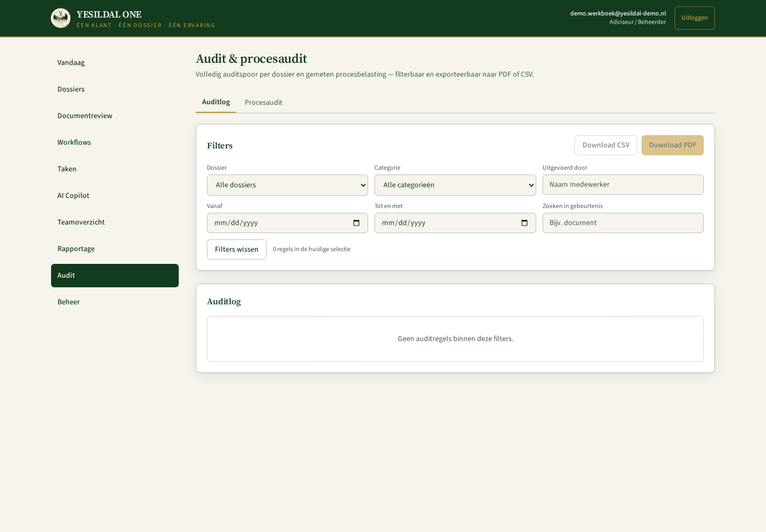Click the Filters wissen button
The width and height of the screenshot is (766, 532).
click(x=237, y=250)
